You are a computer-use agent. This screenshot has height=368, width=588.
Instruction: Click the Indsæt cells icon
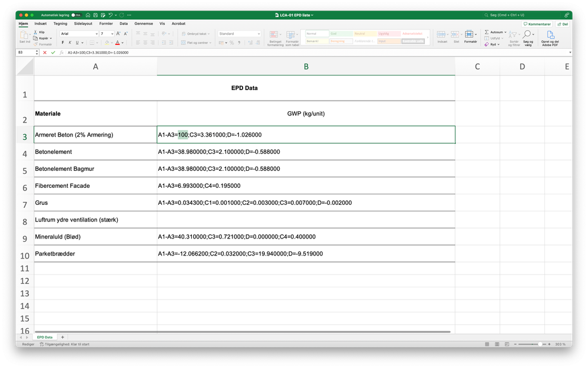point(441,35)
